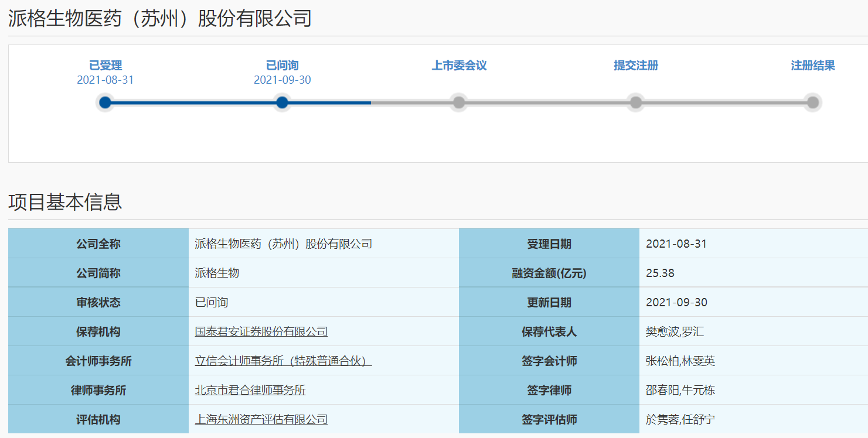Click the 上市委会议 timeline node dot

[459, 102]
